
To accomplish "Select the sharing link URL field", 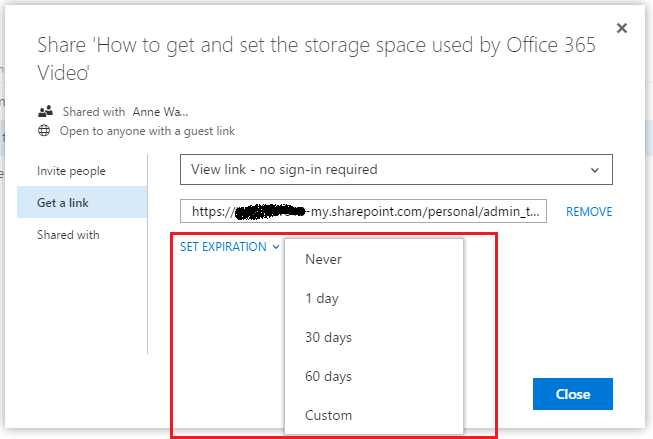I will click(363, 211).
